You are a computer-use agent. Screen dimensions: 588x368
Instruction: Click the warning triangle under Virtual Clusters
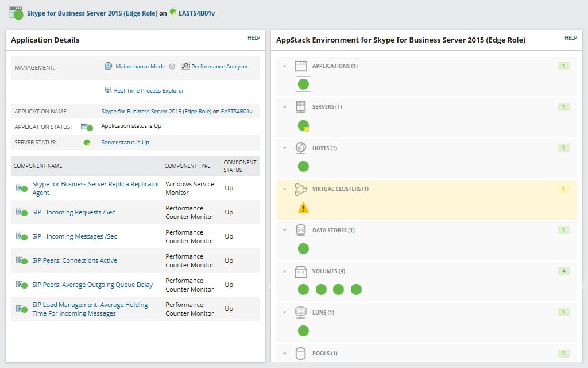[x=303, y=208]
